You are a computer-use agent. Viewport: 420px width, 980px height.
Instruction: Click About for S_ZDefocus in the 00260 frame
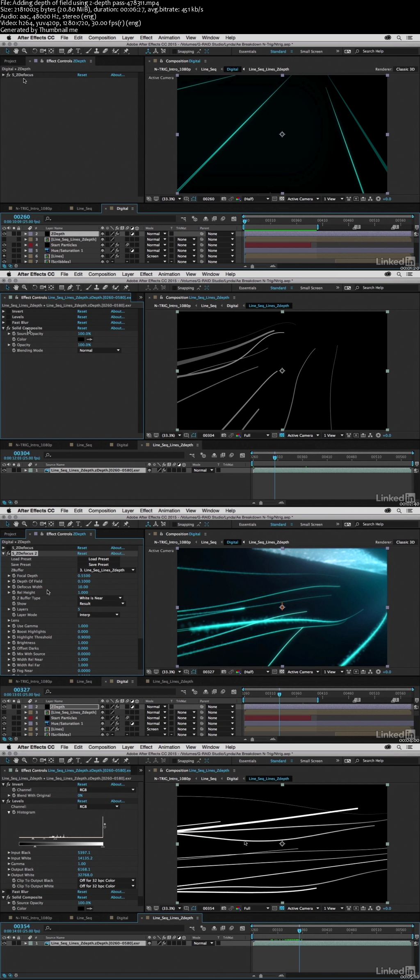pyautogui.click(x=118, y=75)
